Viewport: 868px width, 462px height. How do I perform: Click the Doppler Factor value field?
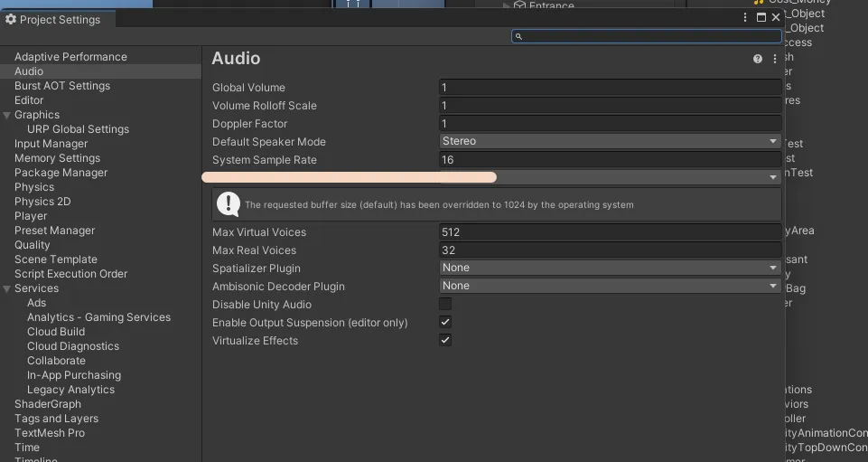[610, 124]
